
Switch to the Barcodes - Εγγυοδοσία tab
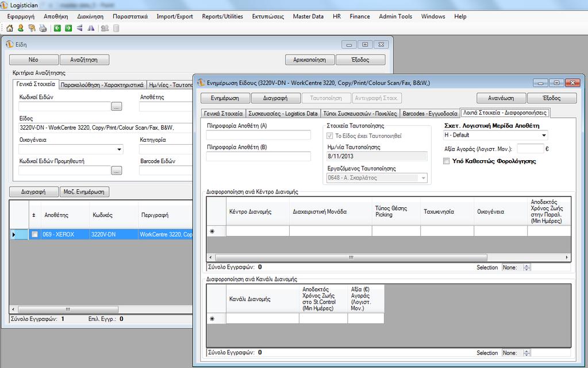point(430,114)
